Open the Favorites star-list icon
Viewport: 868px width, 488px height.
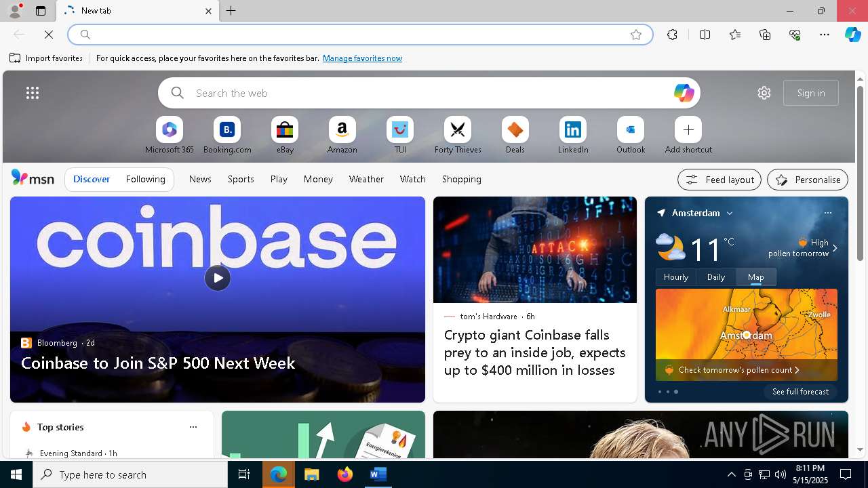(x=735, y=35)
